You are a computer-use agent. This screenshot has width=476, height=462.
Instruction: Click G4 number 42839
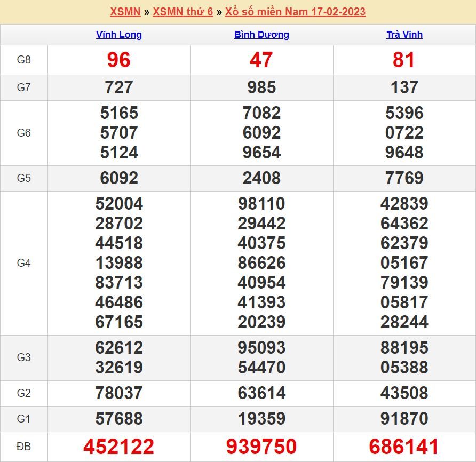[x=404, y=203]
